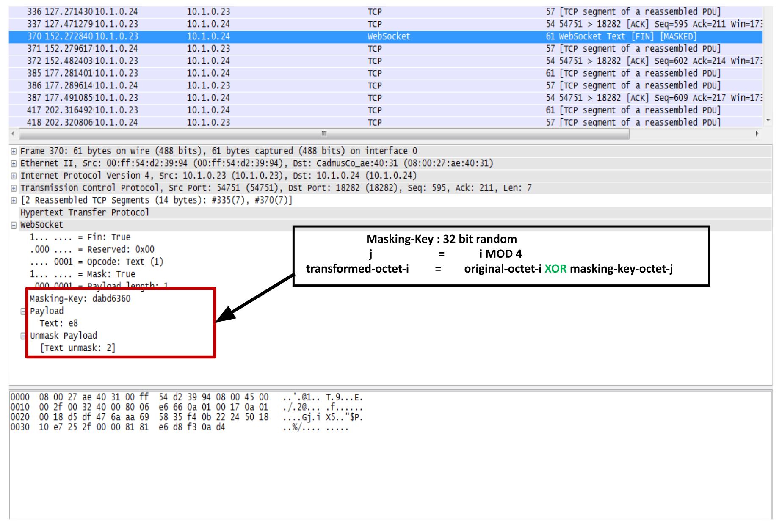The height and width of the screenshot is (532, 782).
Task: Expand the Frame 370 details node
Action: click(14, 152)
